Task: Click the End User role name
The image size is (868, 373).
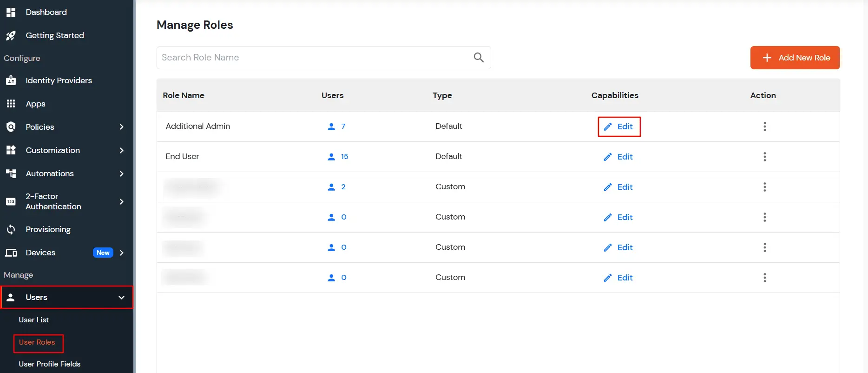Action: pos(182,156)
